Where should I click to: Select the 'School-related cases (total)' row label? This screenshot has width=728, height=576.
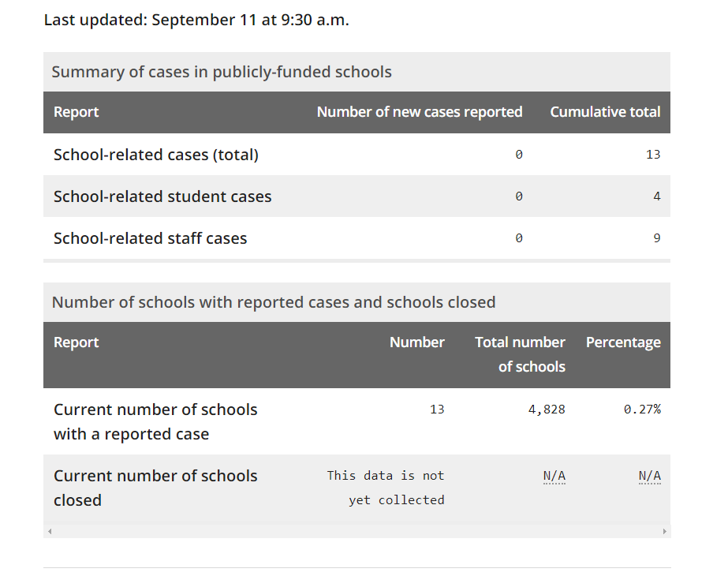coord(156,155)
